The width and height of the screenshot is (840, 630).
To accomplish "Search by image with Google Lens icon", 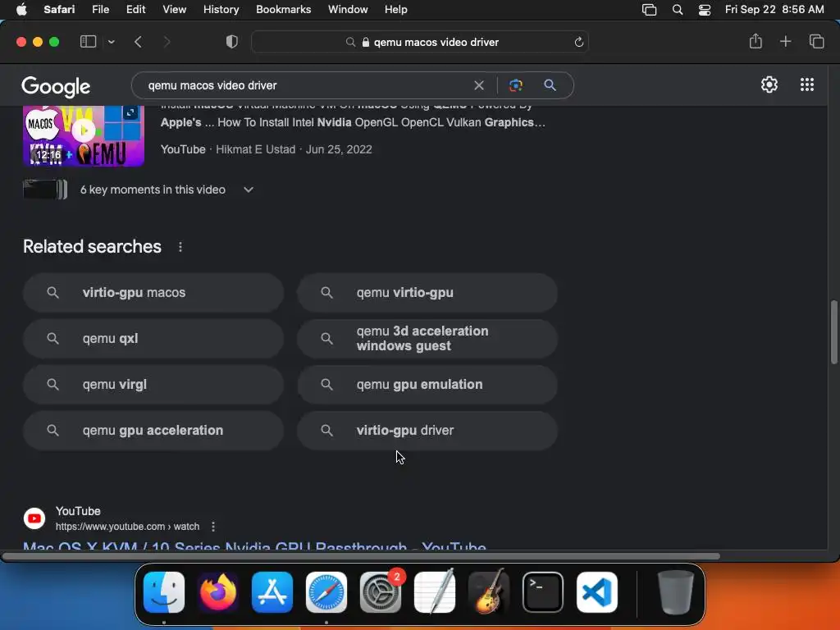I will coord(515,85).
